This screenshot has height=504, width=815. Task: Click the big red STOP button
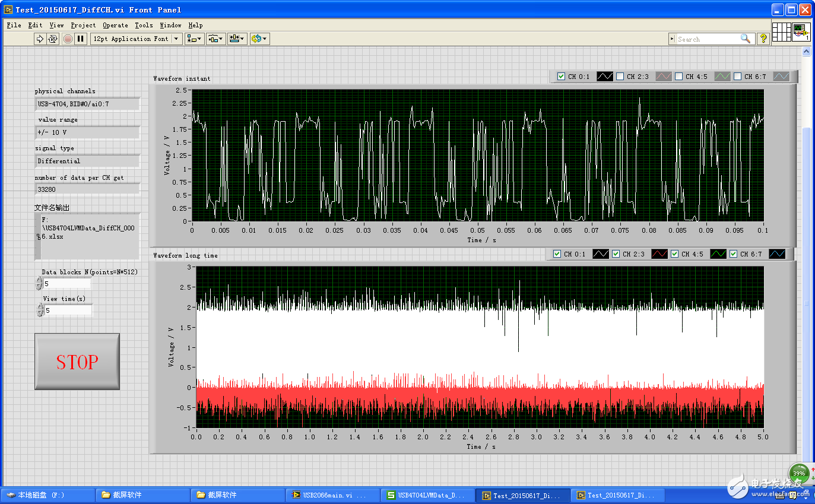point(77,362)
